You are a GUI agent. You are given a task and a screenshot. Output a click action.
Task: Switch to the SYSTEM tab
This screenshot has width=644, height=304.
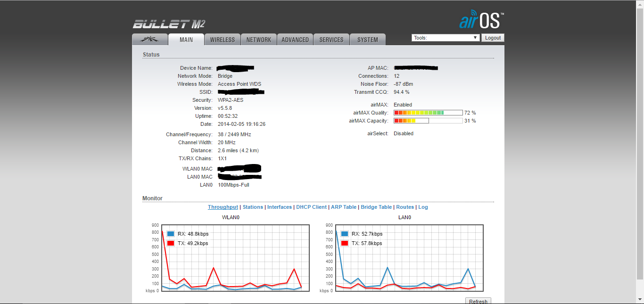point(368,40)
